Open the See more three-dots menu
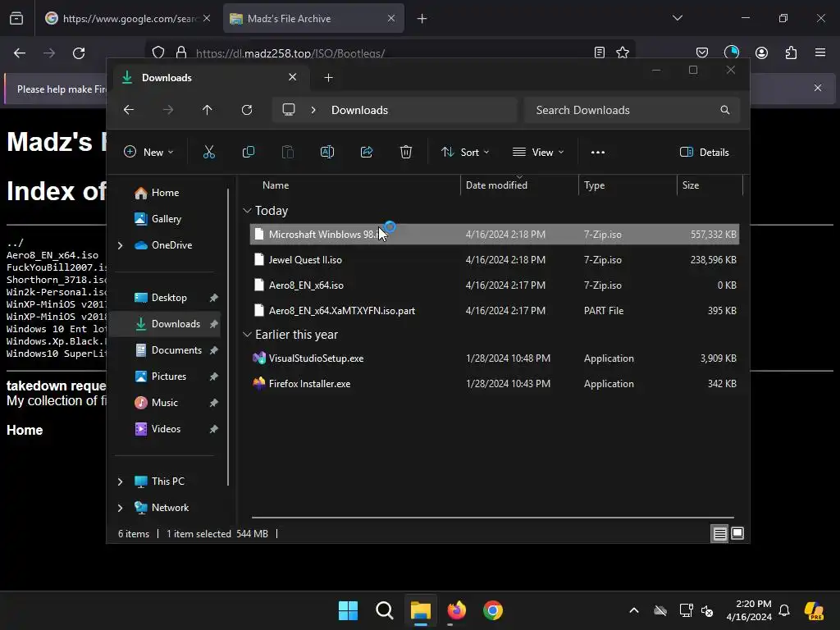Image resolution: width=840 pixels, height=630 pixels. [x=598, y=152]
